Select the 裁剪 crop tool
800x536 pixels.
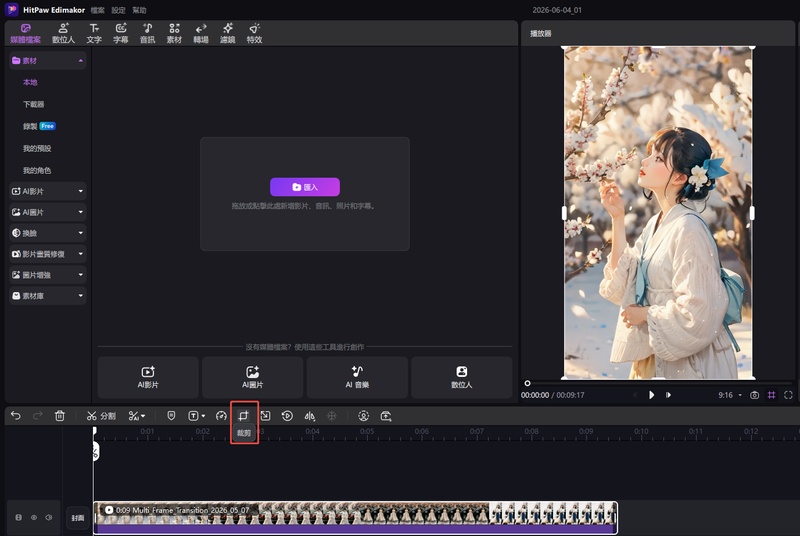coord(243,416)
